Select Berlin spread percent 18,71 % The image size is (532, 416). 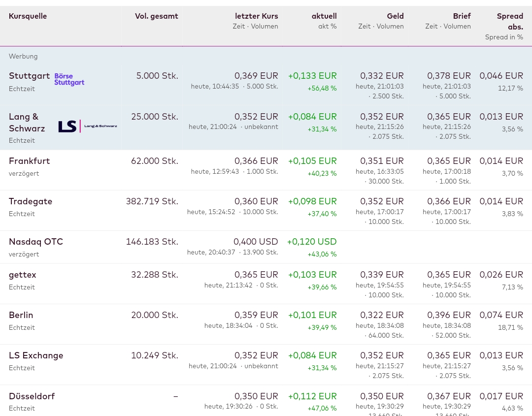click(510, 327)
